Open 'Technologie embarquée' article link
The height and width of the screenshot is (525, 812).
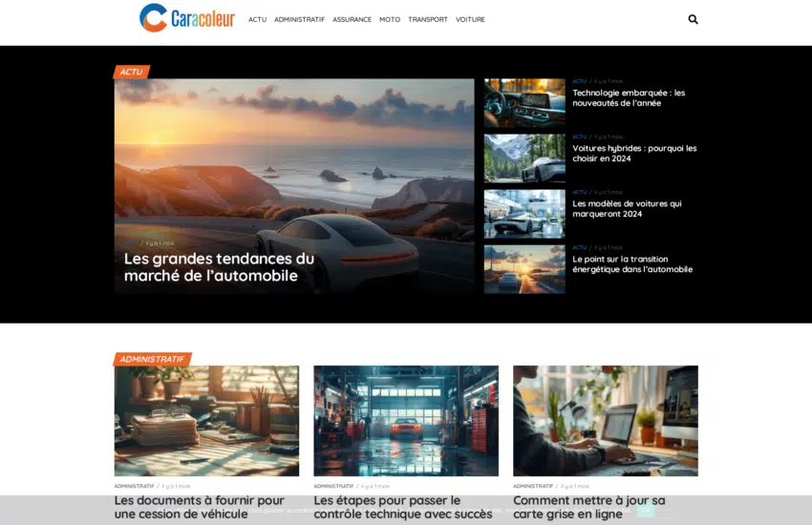tap(628, 98)
